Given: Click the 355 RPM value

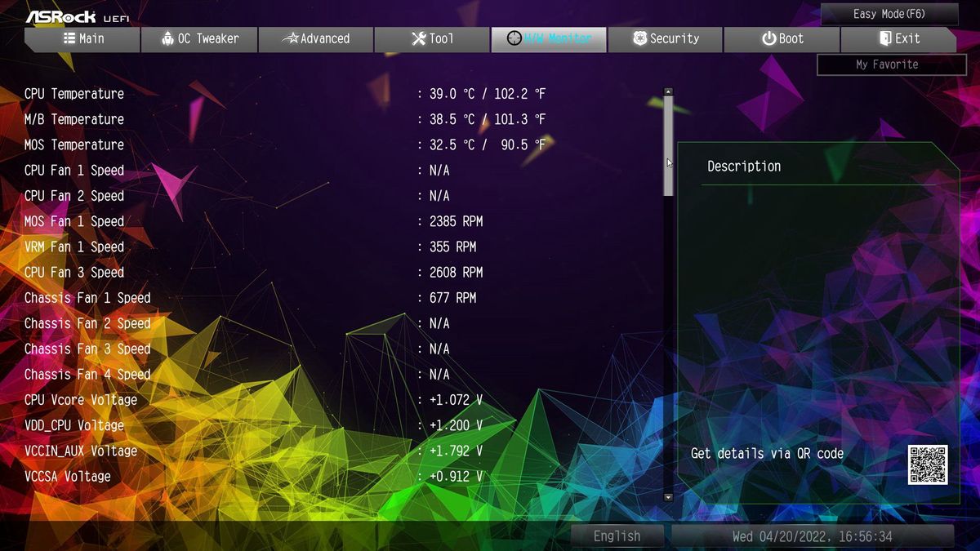Looking at the screenshot, I should point(452,247).
